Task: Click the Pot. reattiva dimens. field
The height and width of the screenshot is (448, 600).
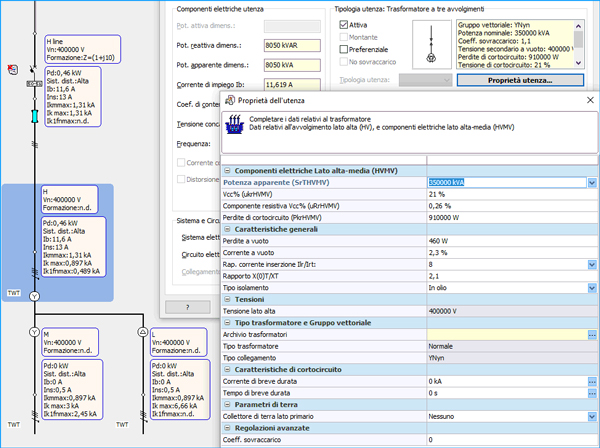Action: (292, 45)
